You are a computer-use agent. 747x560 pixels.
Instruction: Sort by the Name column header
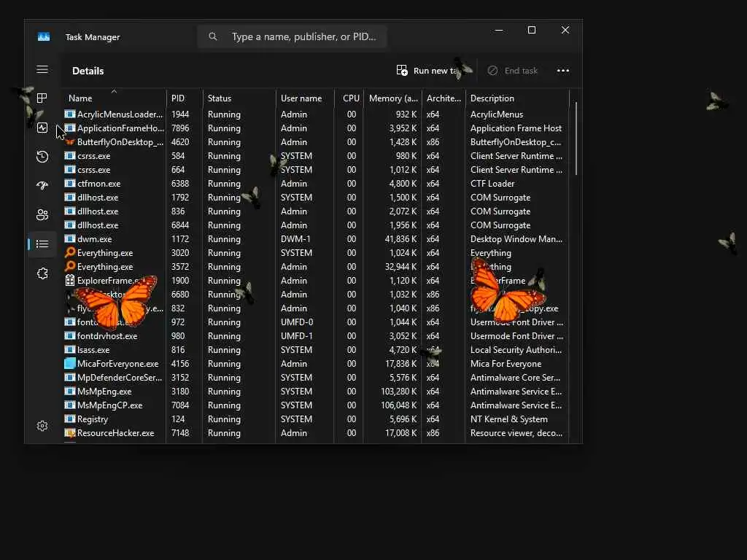(x=113, y=98)
